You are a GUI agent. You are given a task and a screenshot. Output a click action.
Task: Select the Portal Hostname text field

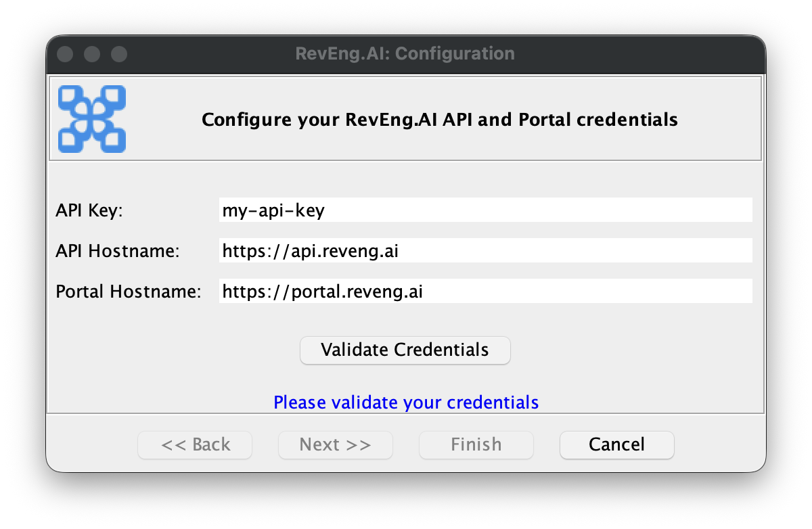click(x=485, y=291)
